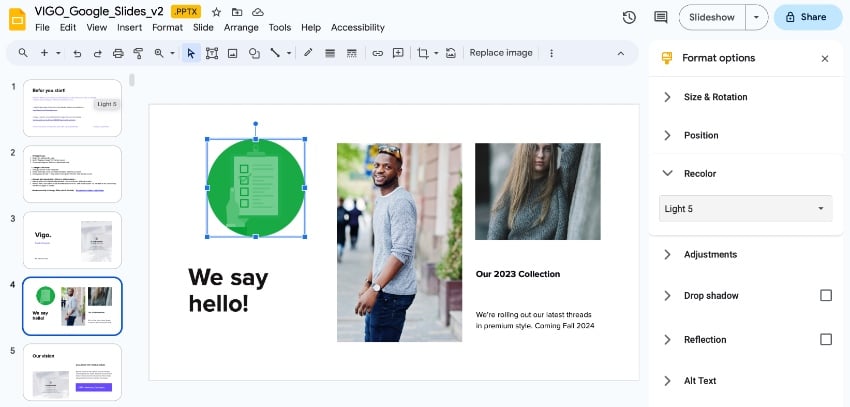Expand the Size & Rotation section
Viewport: 850px width, 407px height.
point(715,97)
